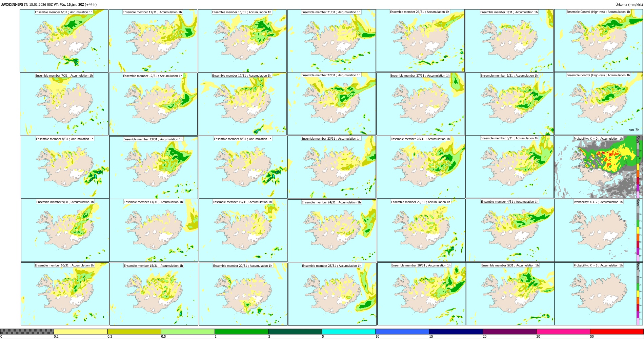View Ensemble member 14/31 map
Screen dimensions: 644x339
[x=154, y=231]
